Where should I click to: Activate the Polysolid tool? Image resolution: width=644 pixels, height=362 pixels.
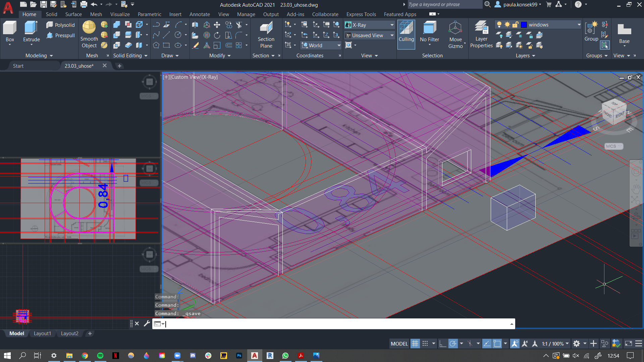(60, 25)
